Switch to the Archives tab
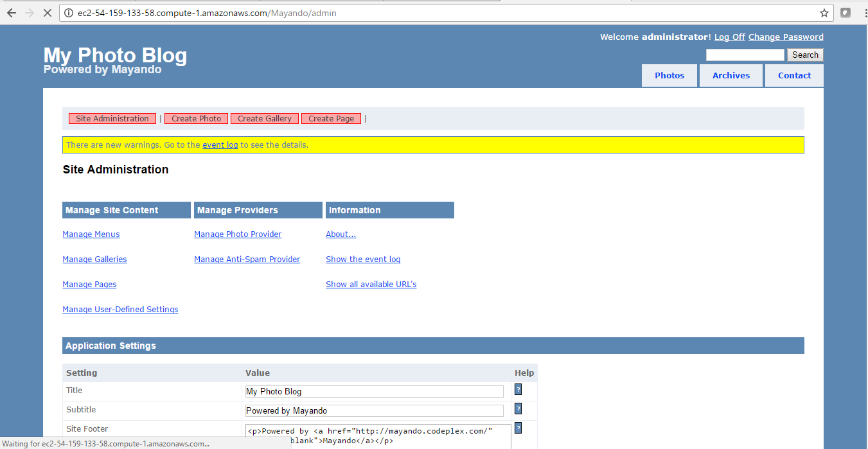 [731, 75]
